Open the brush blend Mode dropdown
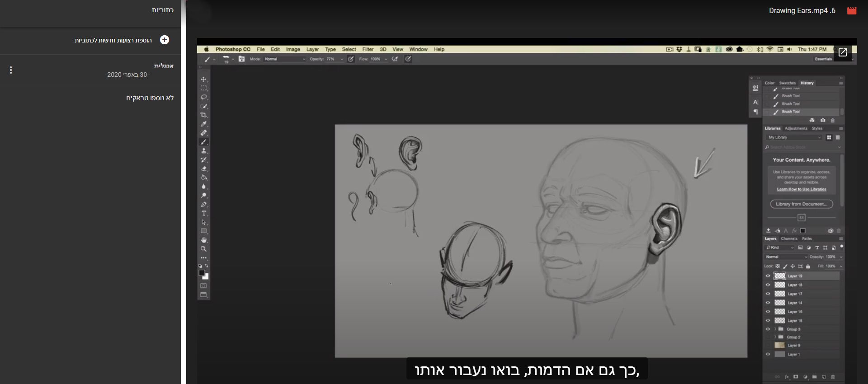Viewport: 868px width, 384px height. (x=285, y=59)
